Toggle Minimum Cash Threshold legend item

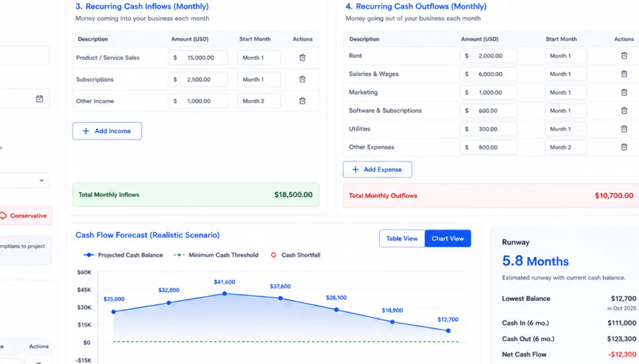pos(216,255)
